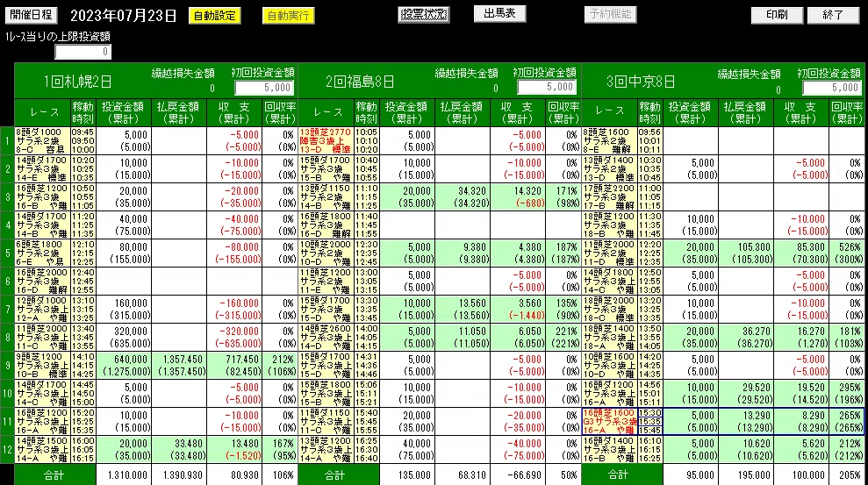The image size is (868, 485).
Task: Select Chukyo race 5 cell 11頭芝2000
Action: click(609, 253)
